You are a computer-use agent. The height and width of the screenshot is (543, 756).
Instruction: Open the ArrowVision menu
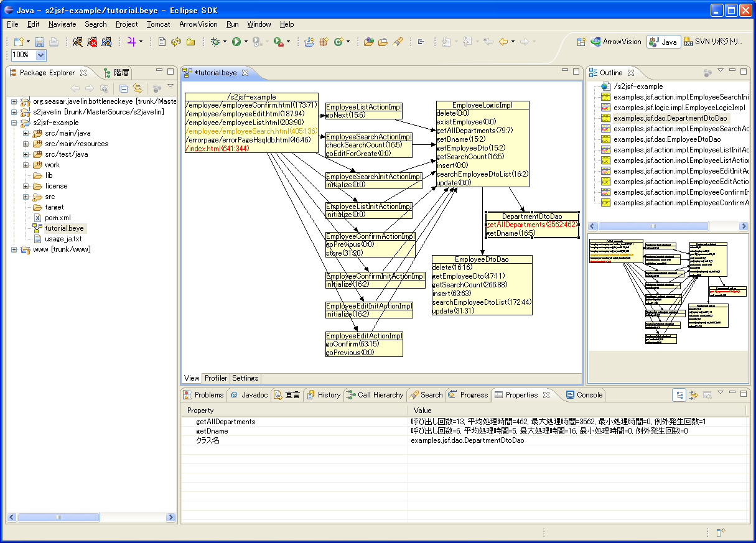[x=198, y=24]
